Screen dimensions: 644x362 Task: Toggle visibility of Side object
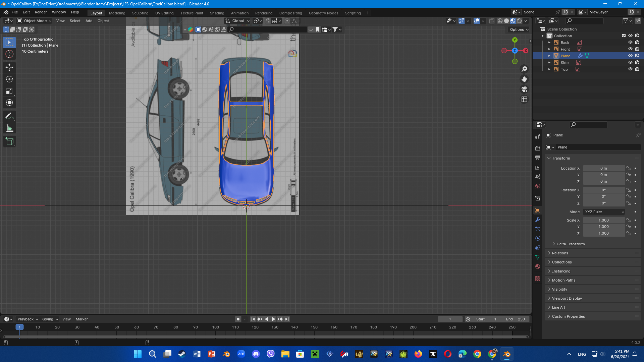coord(630,63)
